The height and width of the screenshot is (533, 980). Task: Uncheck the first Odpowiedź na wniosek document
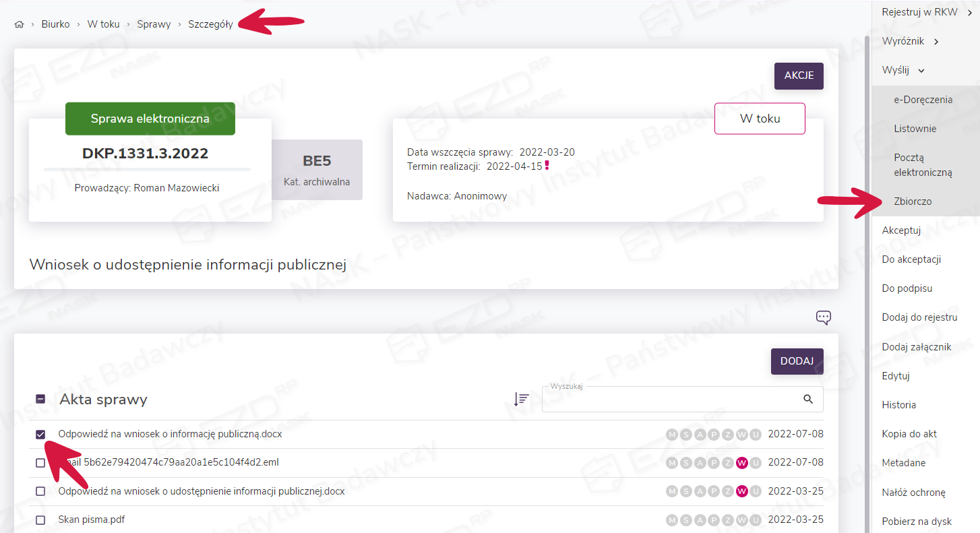(40, 435)
